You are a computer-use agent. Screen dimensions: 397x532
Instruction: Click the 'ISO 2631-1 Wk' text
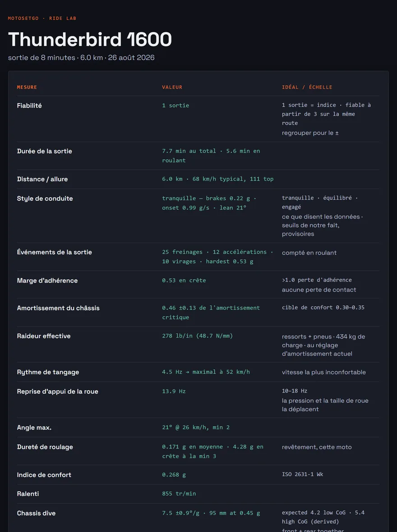click(302, 474)
